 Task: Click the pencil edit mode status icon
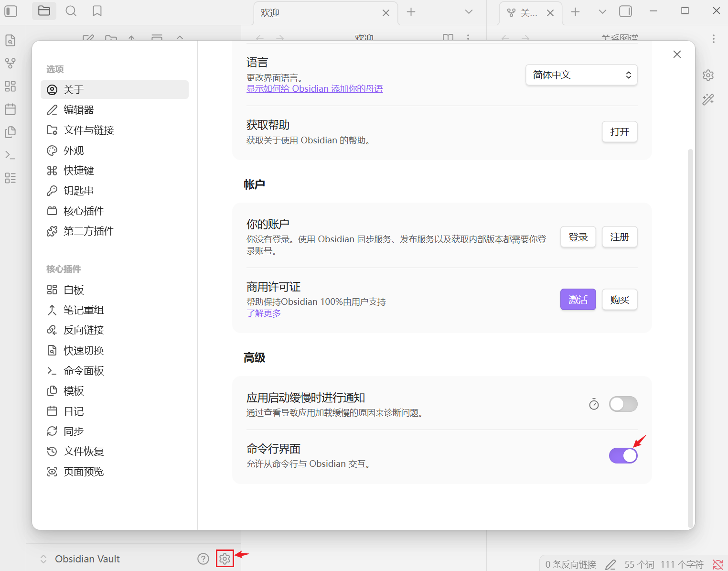pyautogui.click(x=610, y=564)
